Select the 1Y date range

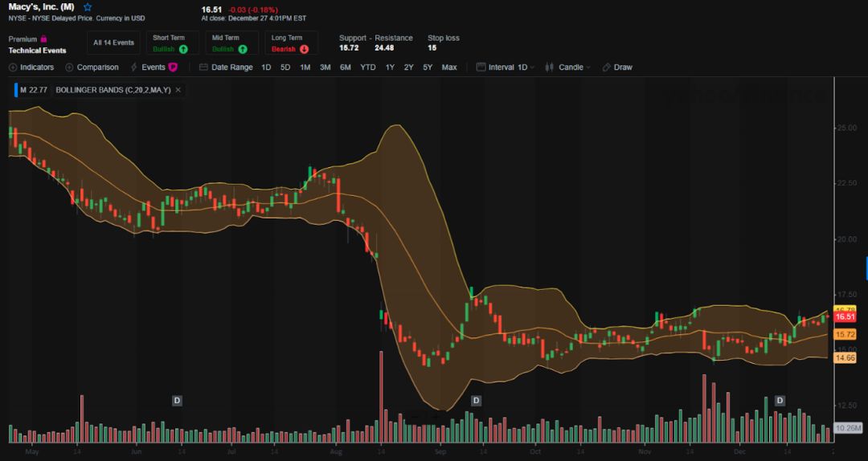391,67
